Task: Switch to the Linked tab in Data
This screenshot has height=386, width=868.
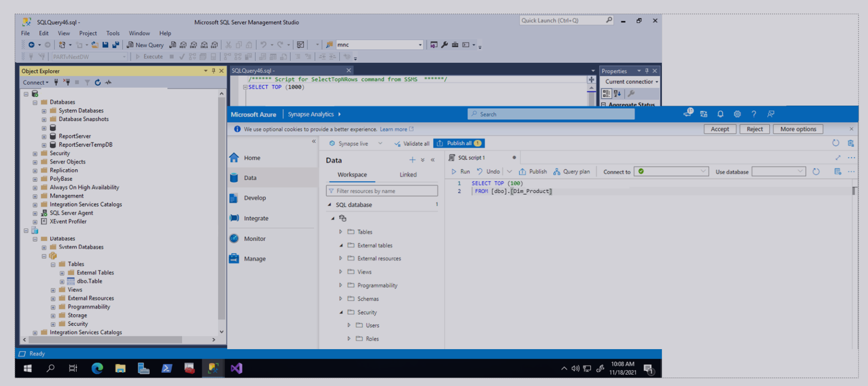Action: 408,175
